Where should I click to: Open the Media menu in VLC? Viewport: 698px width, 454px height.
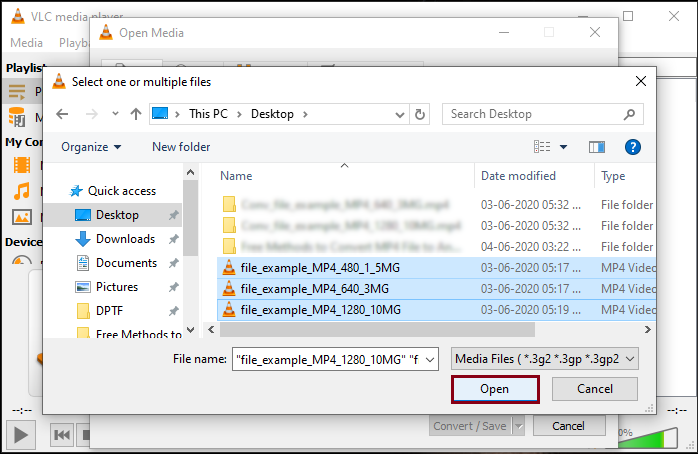click(26, 43)
